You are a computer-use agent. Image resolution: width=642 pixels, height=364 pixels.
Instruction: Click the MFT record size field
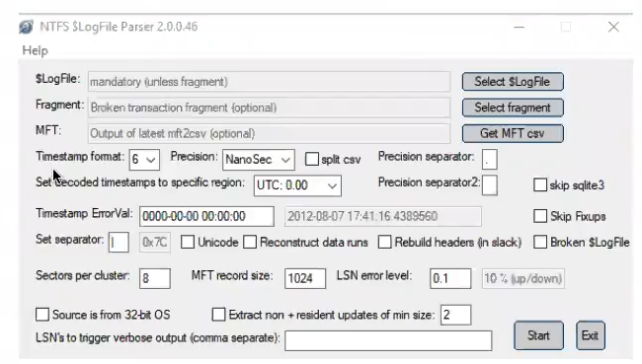click(305, 278)
